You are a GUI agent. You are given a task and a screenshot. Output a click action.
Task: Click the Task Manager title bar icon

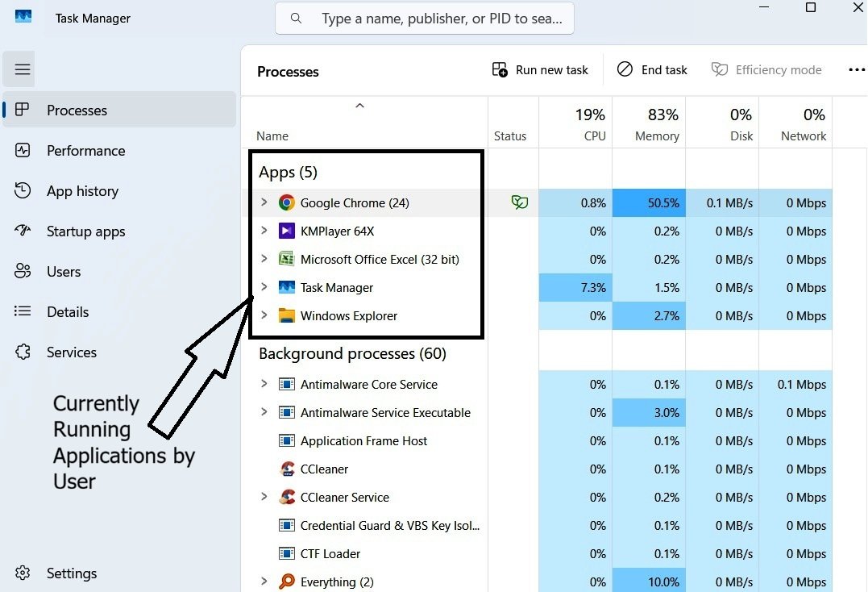[23, 17]
